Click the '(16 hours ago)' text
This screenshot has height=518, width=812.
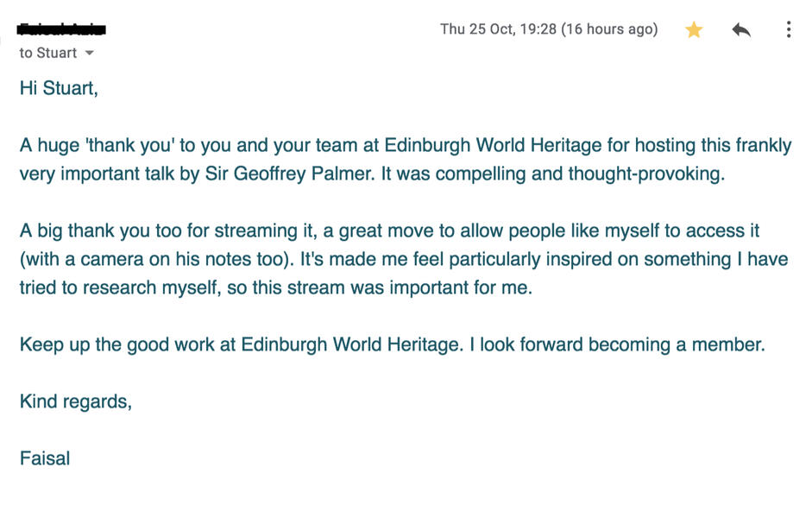609,29
